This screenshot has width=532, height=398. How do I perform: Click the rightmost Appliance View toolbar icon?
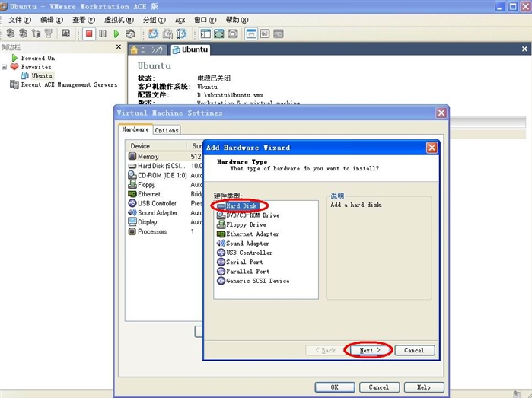[x=279, y=33]
